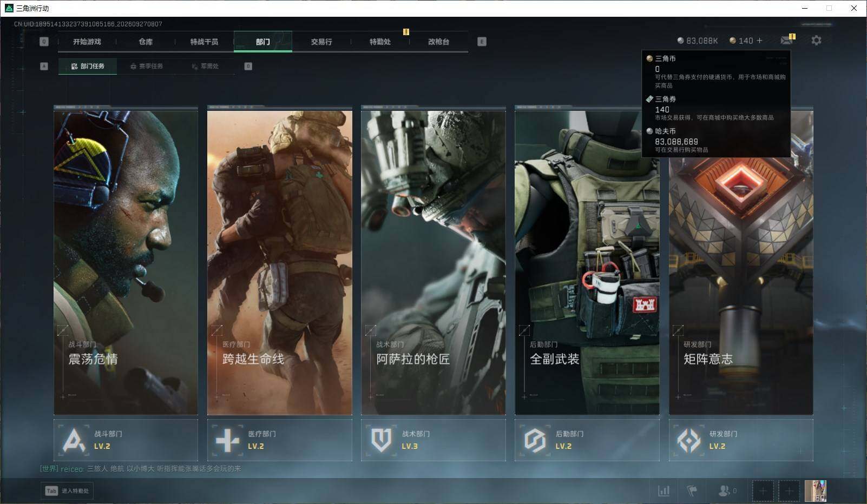Click the player avatar portrait
This screenshot has width=867, height=504.
point(816,491)
